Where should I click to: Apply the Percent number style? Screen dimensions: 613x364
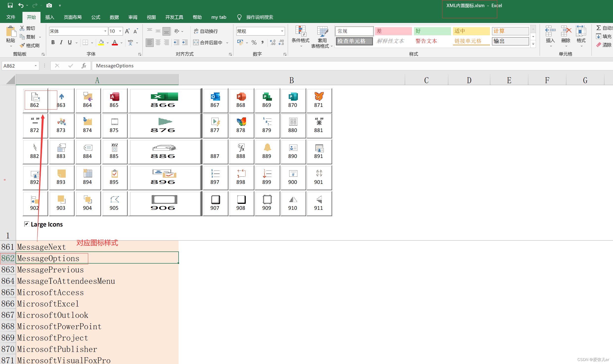click(x=254, y=42)
